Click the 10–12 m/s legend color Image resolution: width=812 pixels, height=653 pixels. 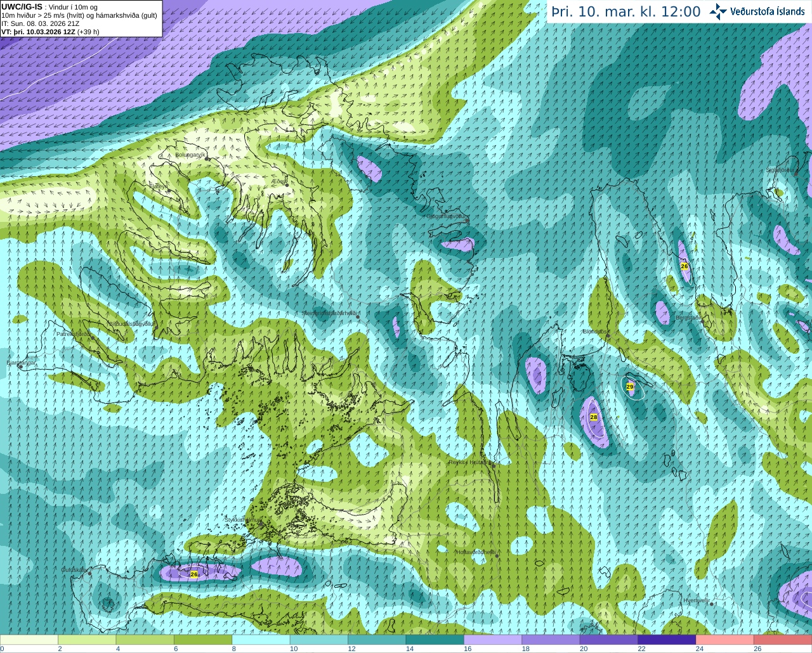(x=319, y=640)
